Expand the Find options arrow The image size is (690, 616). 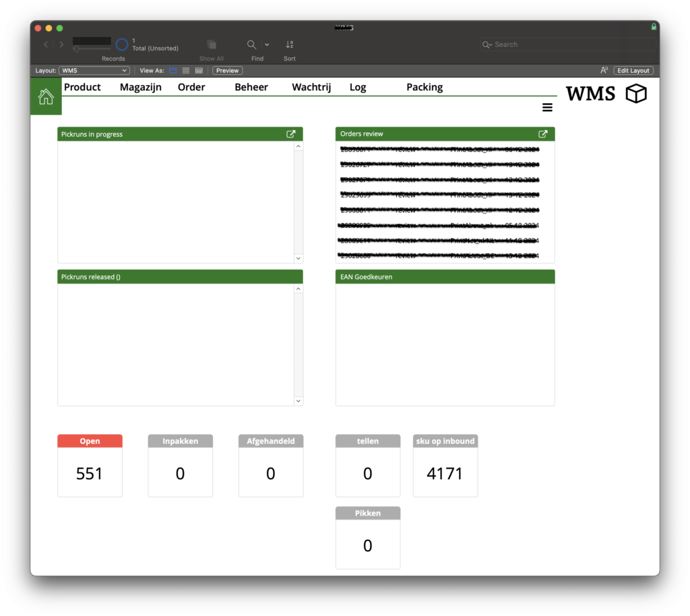pyautogui.click(x=267, y=45)
